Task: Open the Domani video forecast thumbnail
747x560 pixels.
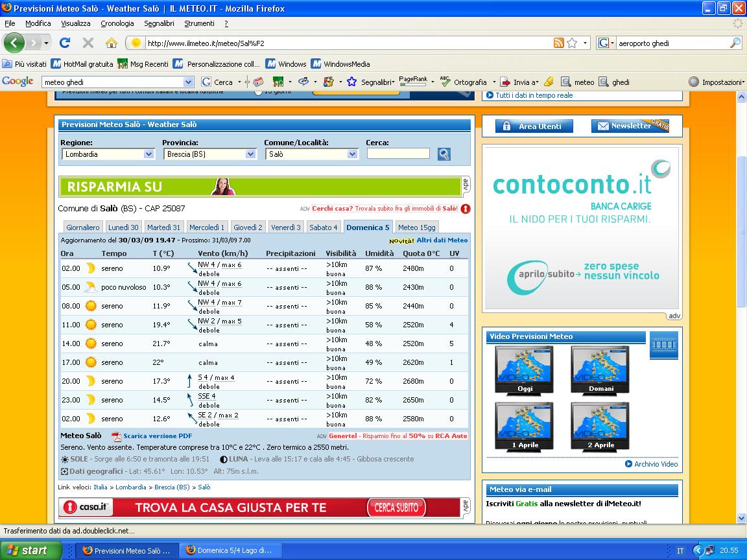Action: coord(600,371)
